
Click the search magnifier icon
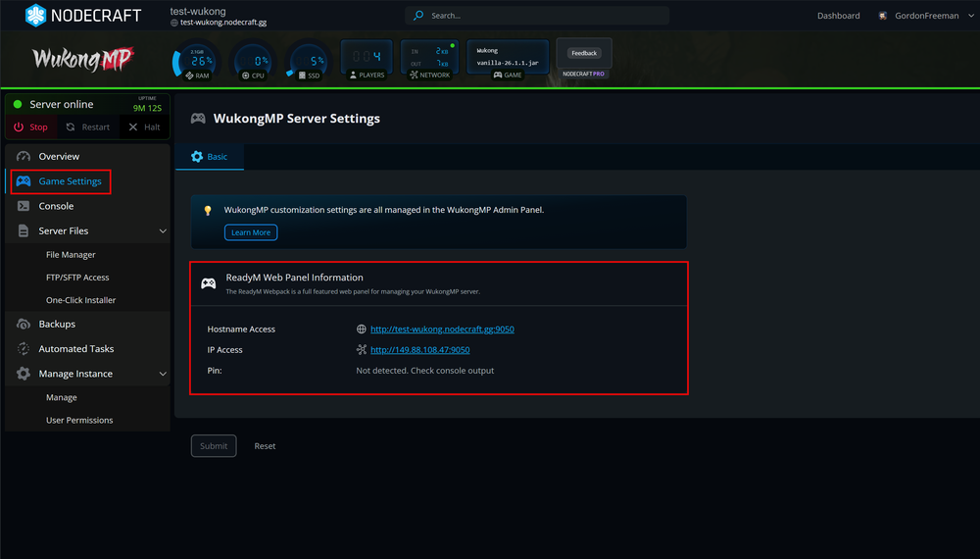pyautogui.click(x=418, y=15)
